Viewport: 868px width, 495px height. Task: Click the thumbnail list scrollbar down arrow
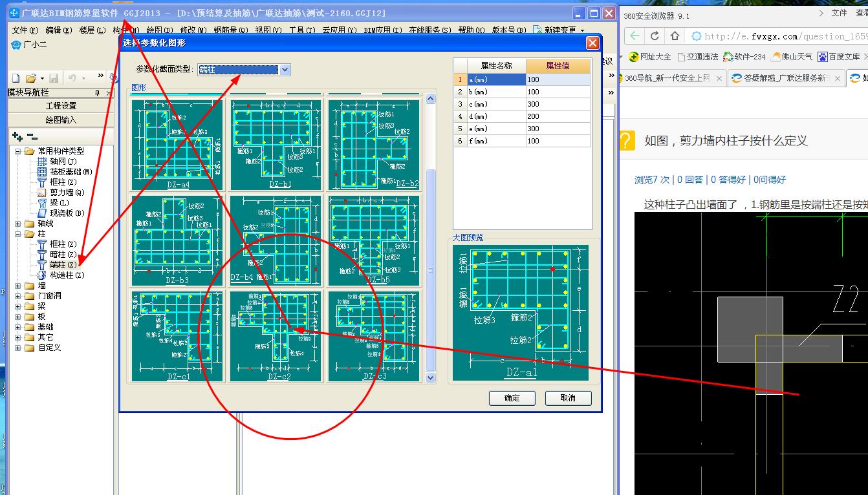coord(431,377)
